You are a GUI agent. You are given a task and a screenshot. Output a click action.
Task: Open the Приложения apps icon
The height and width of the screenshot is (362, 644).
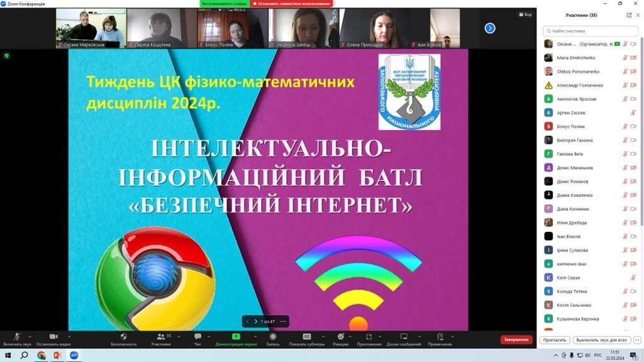coord(369,337)
